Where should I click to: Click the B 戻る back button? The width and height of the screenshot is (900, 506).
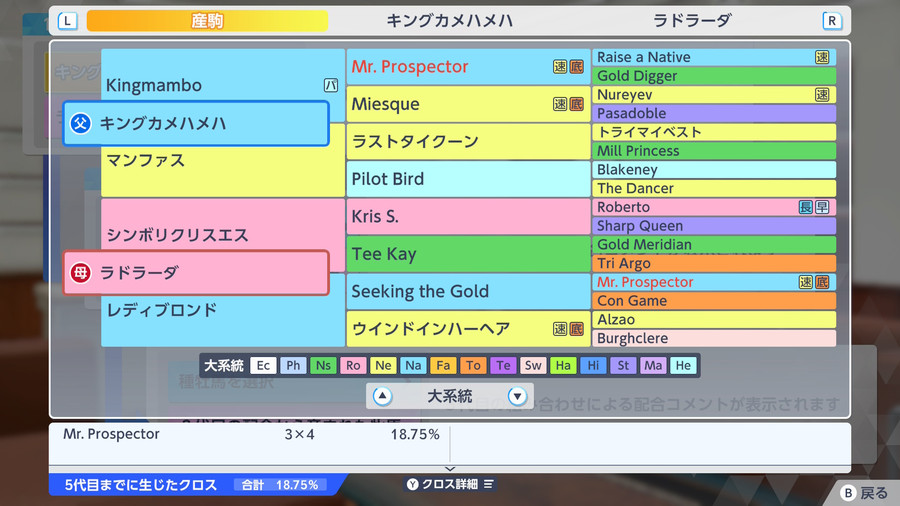click(864, 493)
